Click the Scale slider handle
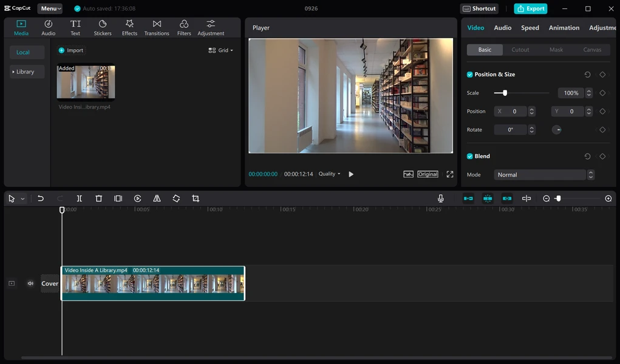The height and width of the screenshot is (364, 620). click(505, 93)
